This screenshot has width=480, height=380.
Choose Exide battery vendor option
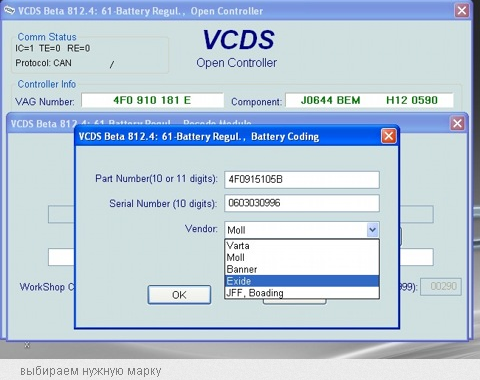(x=302, y=281)
